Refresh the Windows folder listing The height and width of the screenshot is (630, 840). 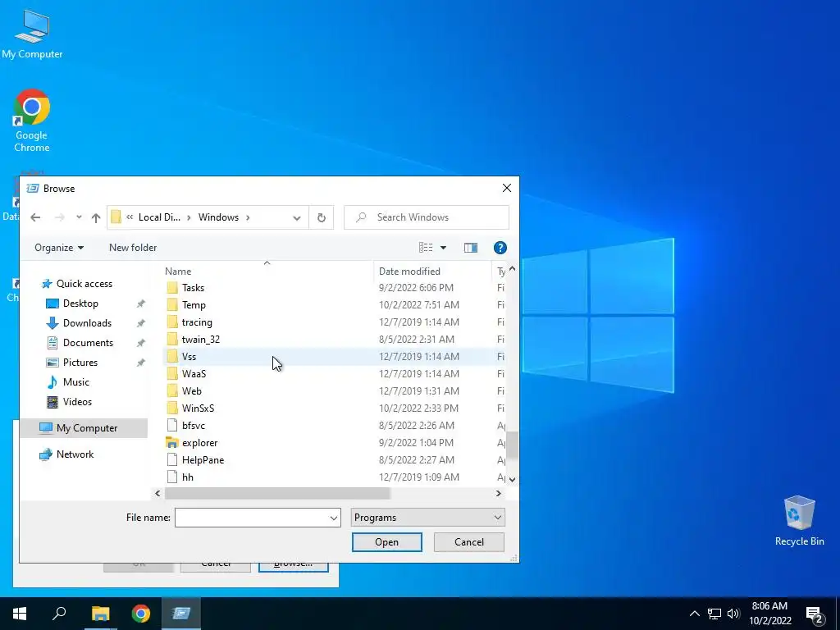click(322, 217)
